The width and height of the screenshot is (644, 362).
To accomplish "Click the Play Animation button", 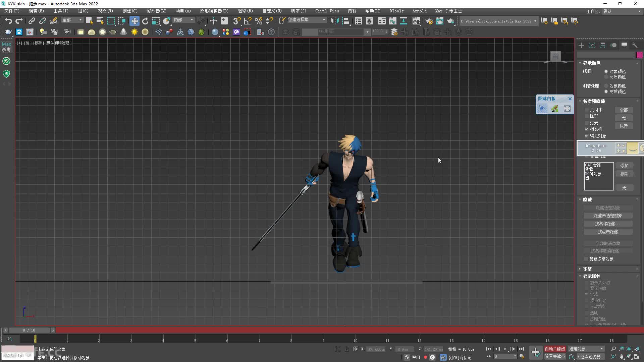I will coord(505,349).
